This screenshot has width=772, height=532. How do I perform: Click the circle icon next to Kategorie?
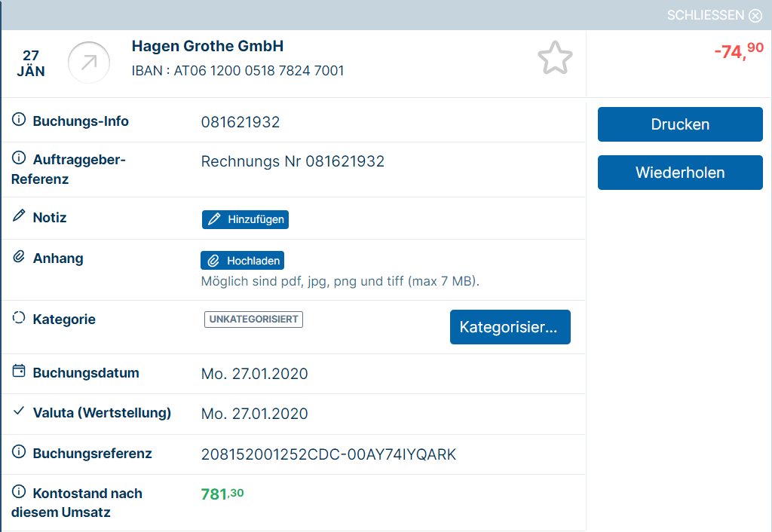pos(19,317)
